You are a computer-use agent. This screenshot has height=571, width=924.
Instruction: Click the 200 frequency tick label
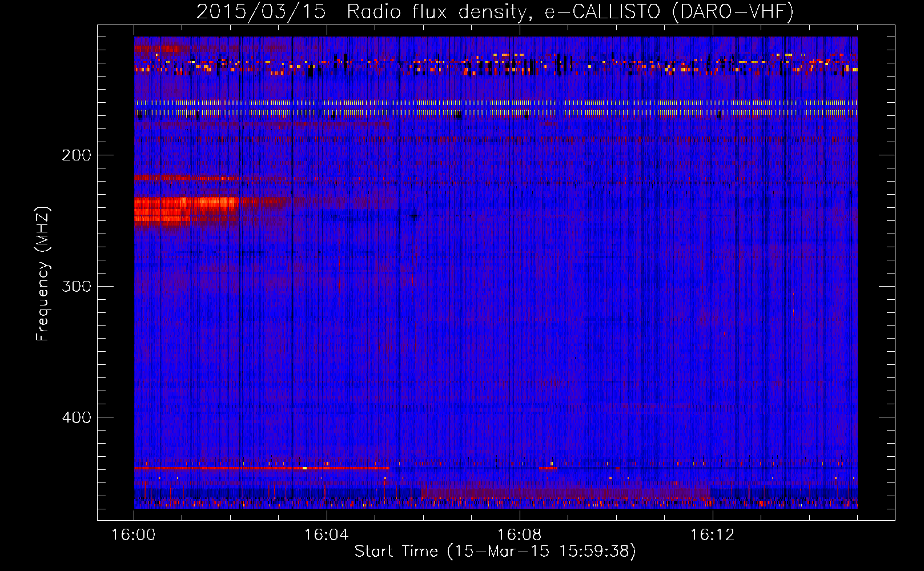pos(77,155)
